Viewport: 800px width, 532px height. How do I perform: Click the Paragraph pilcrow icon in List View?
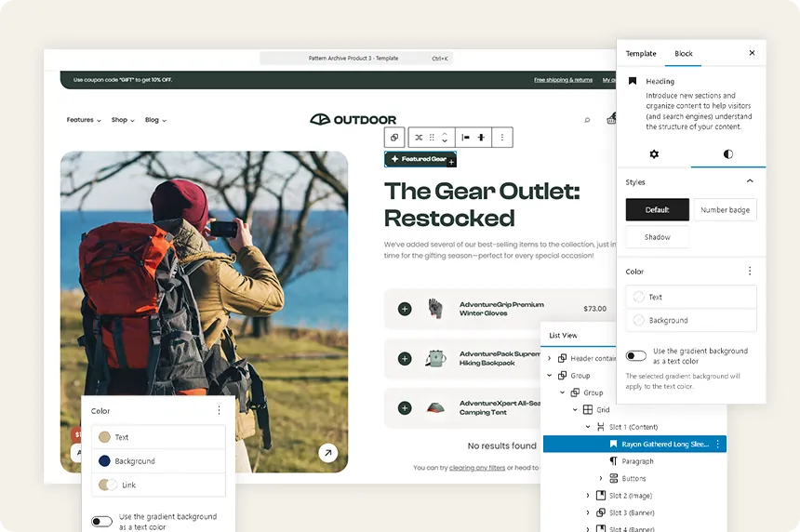[x=613, y=461]
